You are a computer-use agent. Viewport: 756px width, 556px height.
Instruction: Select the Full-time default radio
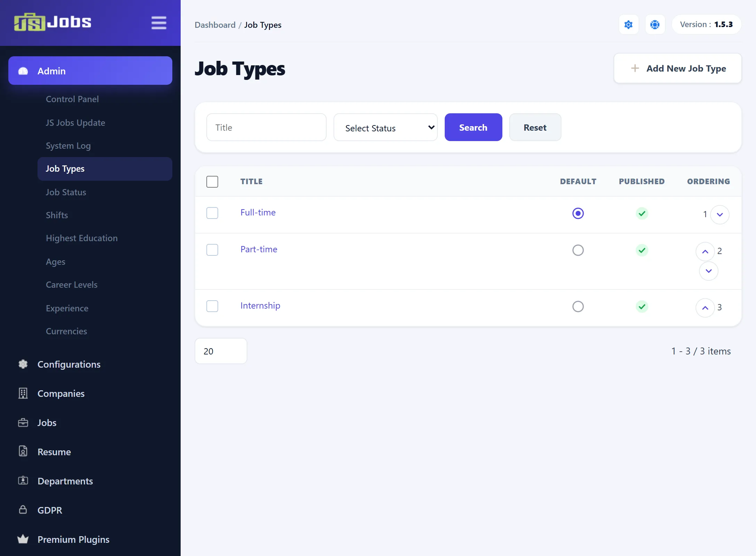pos(578,213)
